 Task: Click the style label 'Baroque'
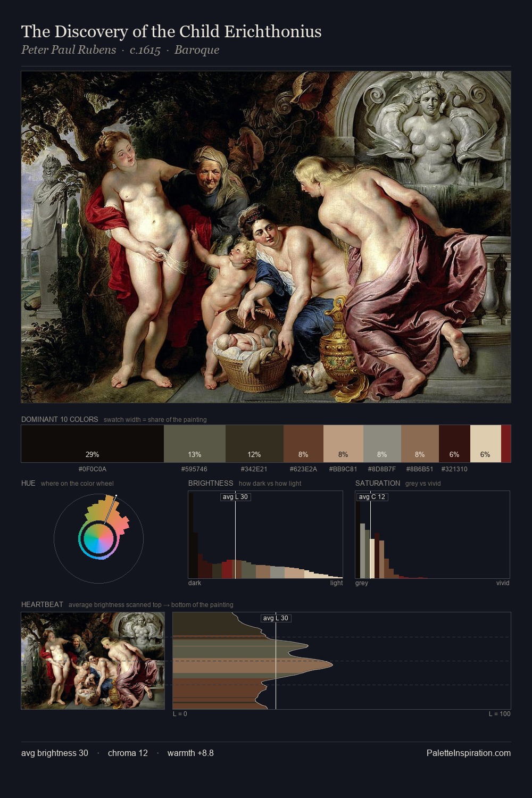pyautogui.click(x=197, y=50)
